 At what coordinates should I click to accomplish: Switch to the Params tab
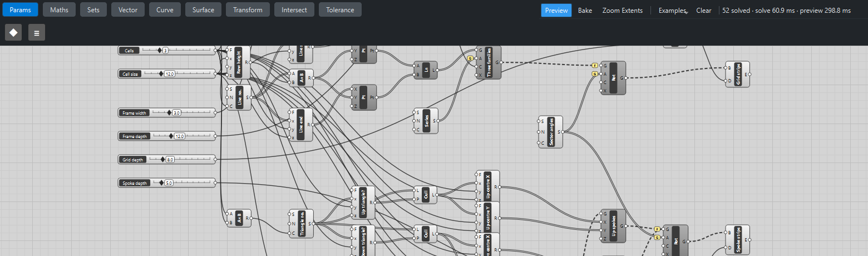tap(21, 9)
